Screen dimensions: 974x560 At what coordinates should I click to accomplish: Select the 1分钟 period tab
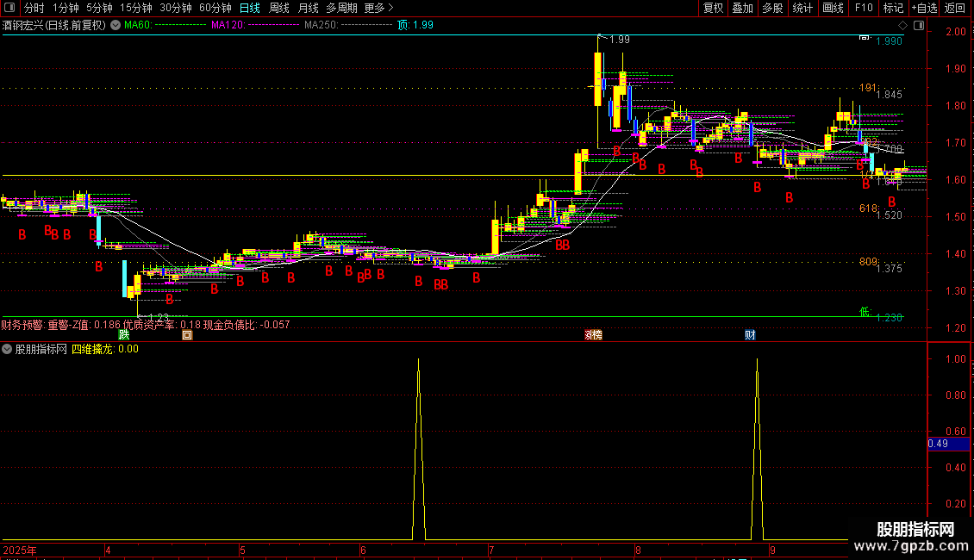tap(66, 8)
